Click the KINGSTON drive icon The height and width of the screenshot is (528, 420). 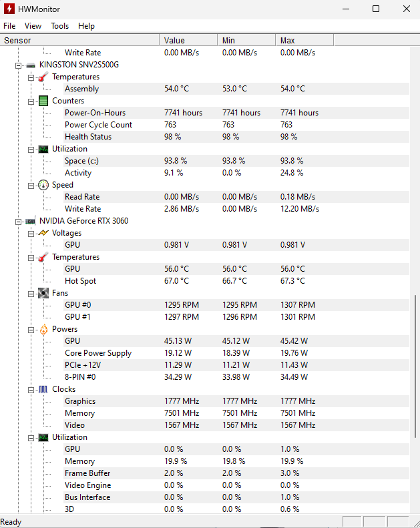31,65
